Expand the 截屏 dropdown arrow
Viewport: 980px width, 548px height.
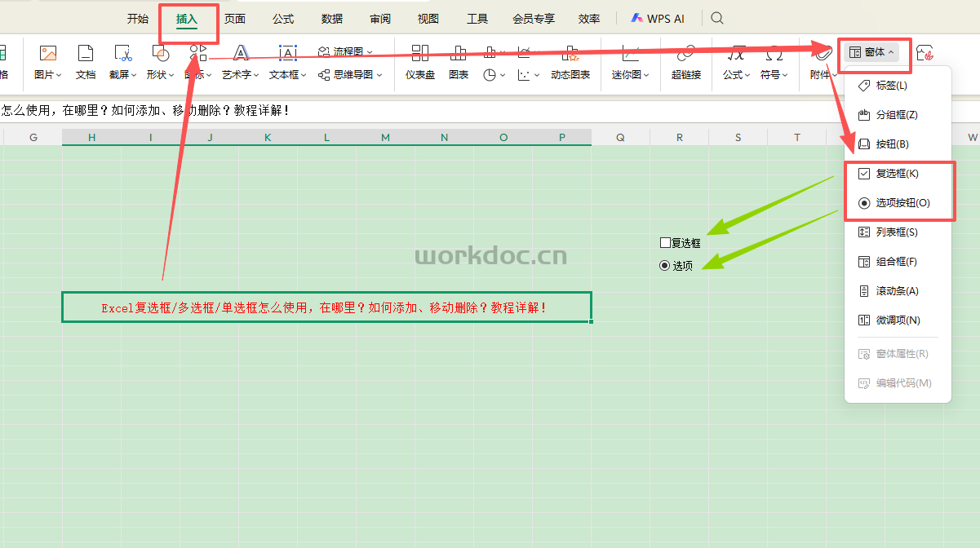tap(134, 75)
